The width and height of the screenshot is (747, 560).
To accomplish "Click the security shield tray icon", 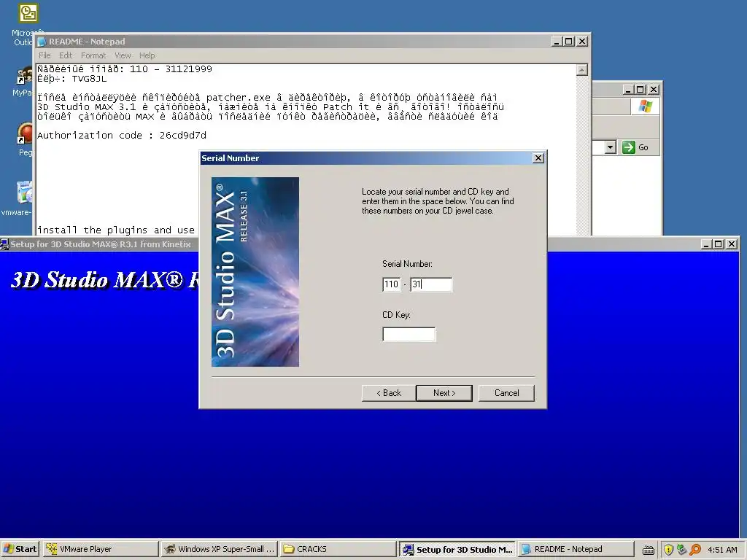I will tap(668, 550).
